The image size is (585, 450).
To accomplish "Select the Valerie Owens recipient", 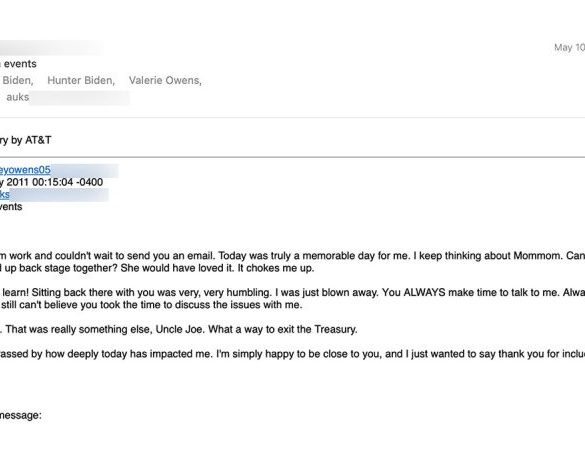I will pyautogui.click(x=165, y=80).
